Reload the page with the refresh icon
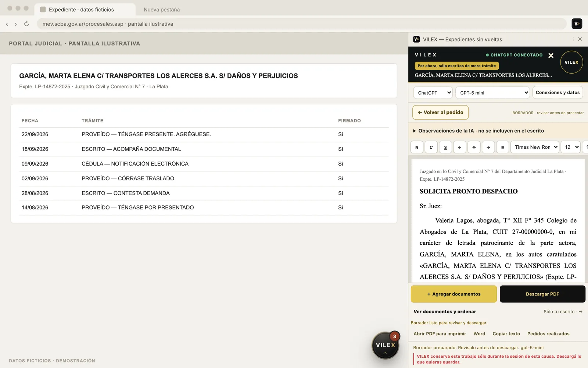 [x=26, y=24]
